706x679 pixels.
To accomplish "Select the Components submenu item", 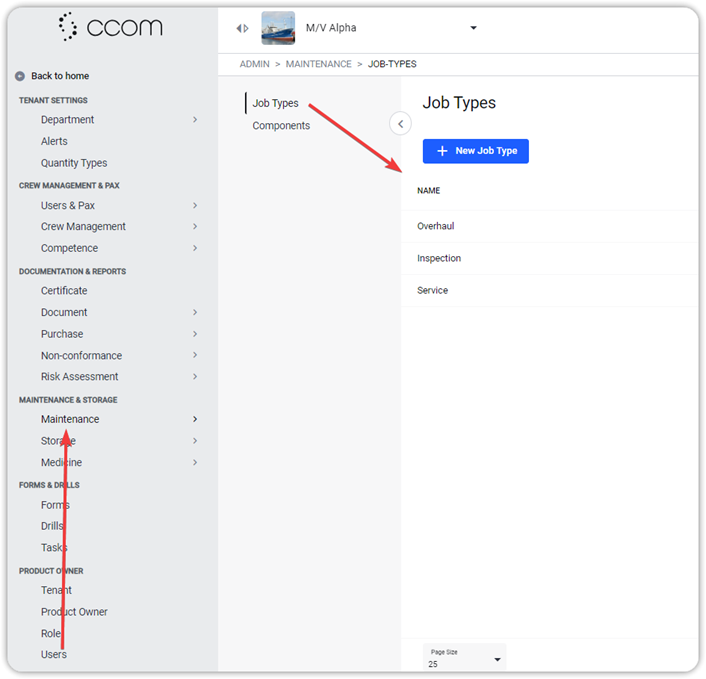I will (281, 126).
